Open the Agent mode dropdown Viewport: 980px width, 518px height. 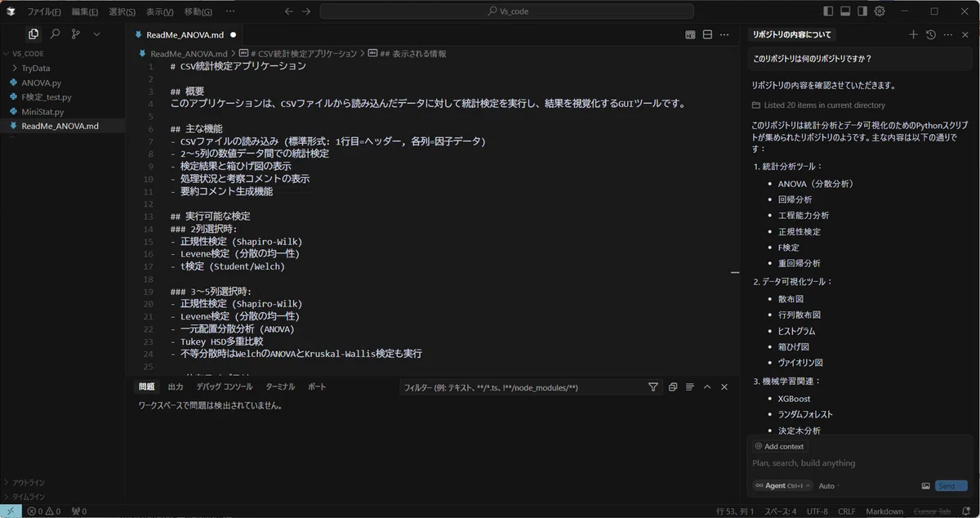[783, 485]
